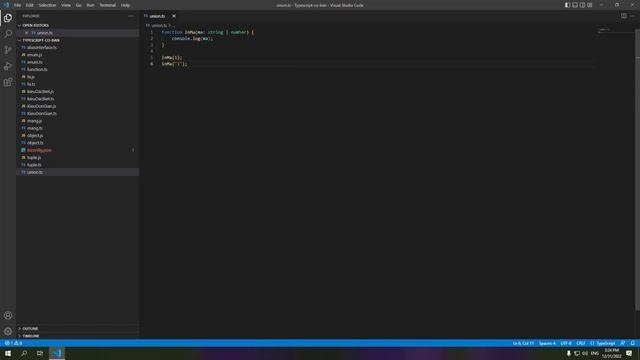The height and width of the screenshot is (360, 640).
Task: Open the Action Center notification icon
Action: coord(629,353)
